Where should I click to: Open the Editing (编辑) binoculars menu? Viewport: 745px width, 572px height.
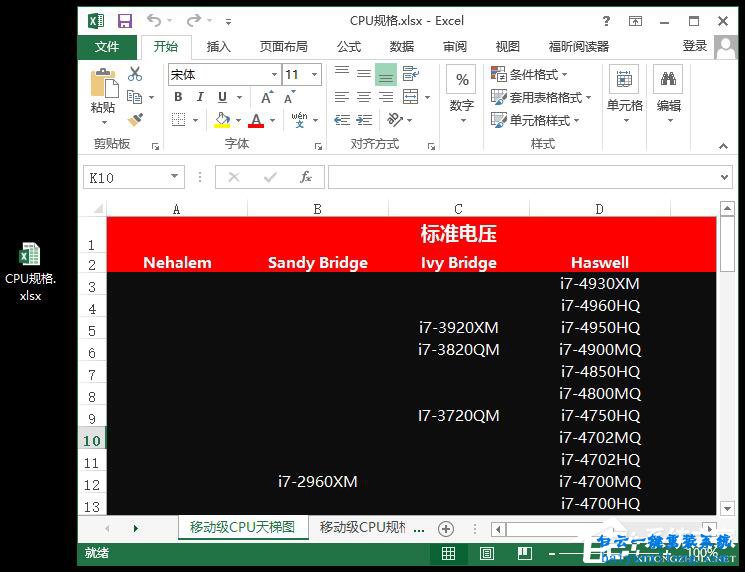(669, 95)
